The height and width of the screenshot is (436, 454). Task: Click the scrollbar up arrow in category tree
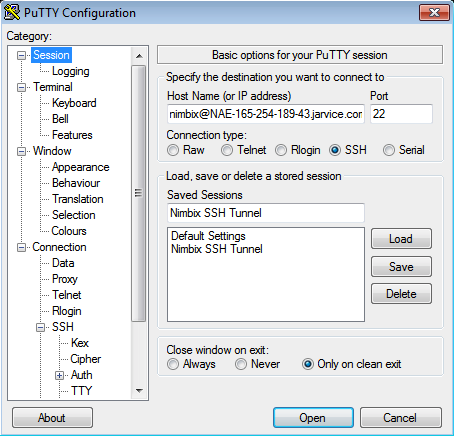[x=139, y=56]
